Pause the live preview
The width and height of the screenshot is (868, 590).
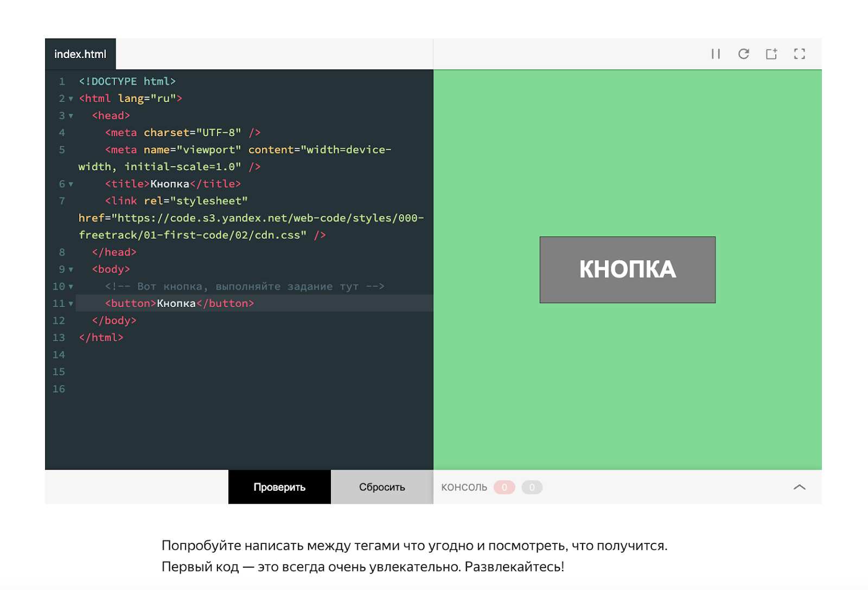[716, 54]
